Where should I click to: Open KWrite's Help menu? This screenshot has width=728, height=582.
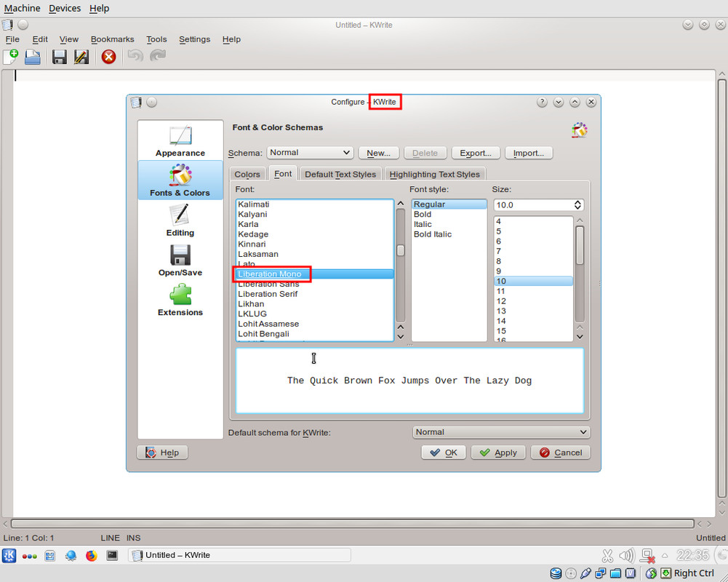pyautogui.click(x=231, y=39)
